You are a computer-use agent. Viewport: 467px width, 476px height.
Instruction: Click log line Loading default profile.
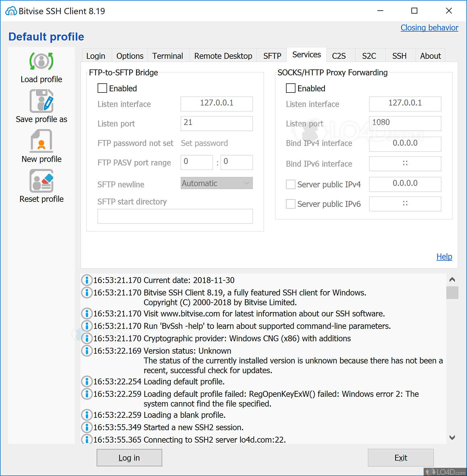pyautogui.click(x=184, y=381)
